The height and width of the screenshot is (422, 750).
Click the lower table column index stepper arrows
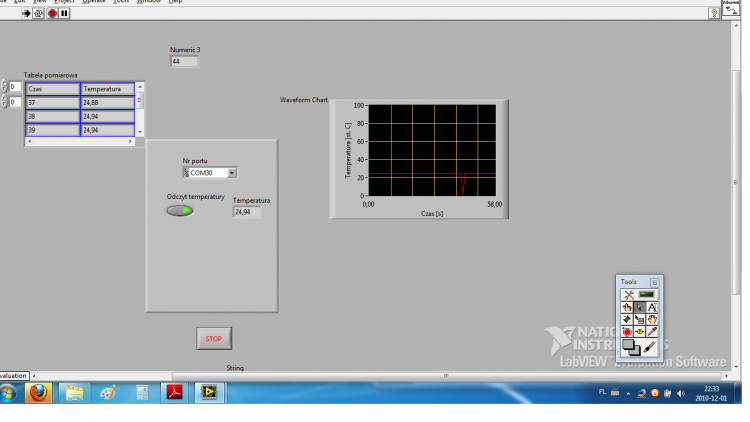(x=4, y=101)
